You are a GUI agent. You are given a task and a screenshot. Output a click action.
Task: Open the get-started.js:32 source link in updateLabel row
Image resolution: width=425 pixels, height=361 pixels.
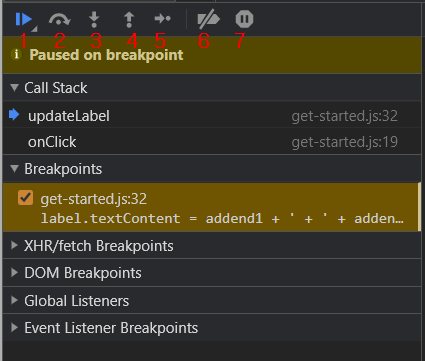point(345,116)
